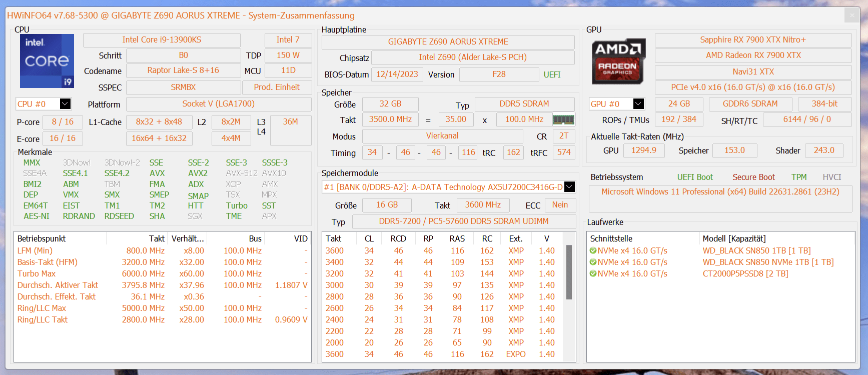Click the AVX2 feature flag

click(x=198, y=173)
